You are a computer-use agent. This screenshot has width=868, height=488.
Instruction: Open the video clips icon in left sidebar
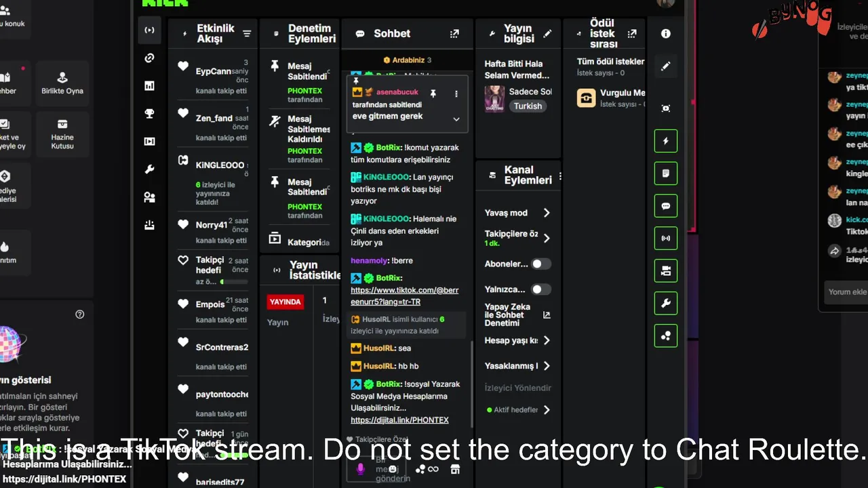pos(149,142)
